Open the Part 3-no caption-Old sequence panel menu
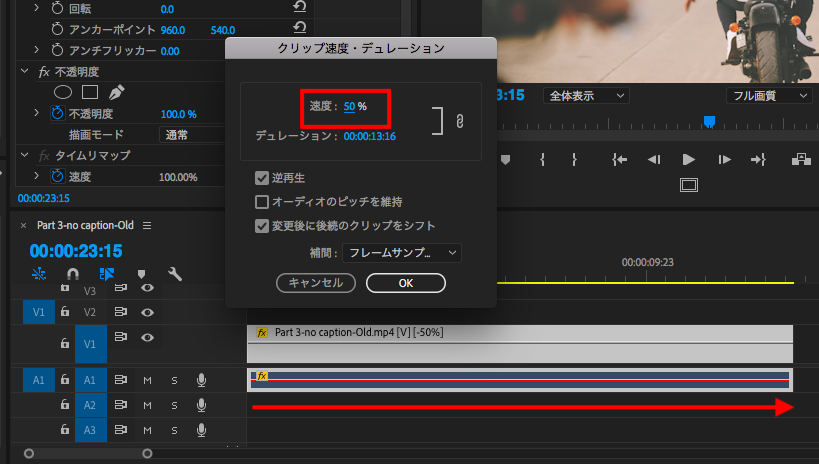This screenshot has width=819, height=464. (x=147, y=225)
